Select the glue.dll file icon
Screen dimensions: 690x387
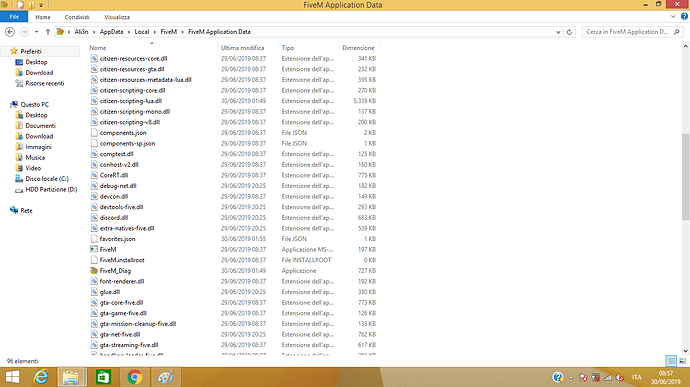point(94,292)
